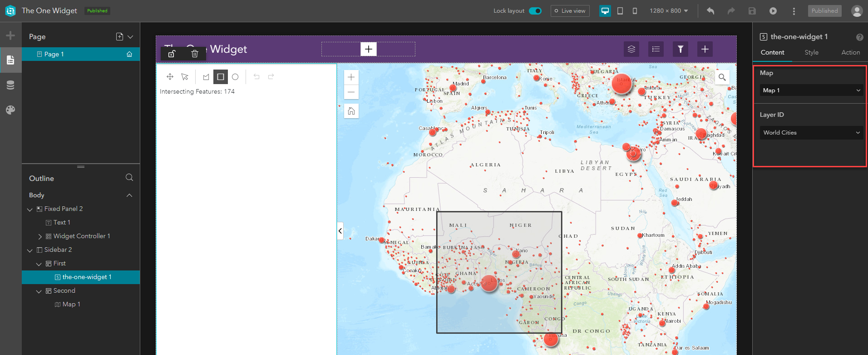Collapse the Sidebar 2 node
Image resolution: width=868 pixels, height=355 pixels.
30,250
